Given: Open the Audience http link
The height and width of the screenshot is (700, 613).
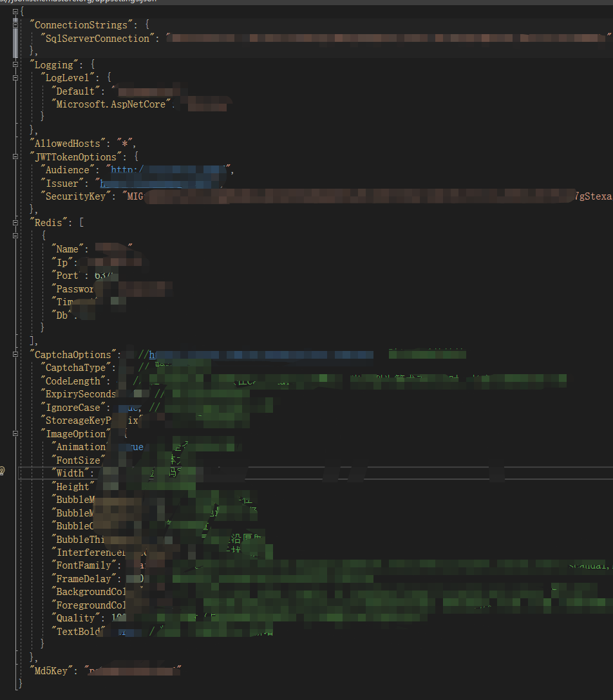Looking at the screenshot, I should (168, 170).
